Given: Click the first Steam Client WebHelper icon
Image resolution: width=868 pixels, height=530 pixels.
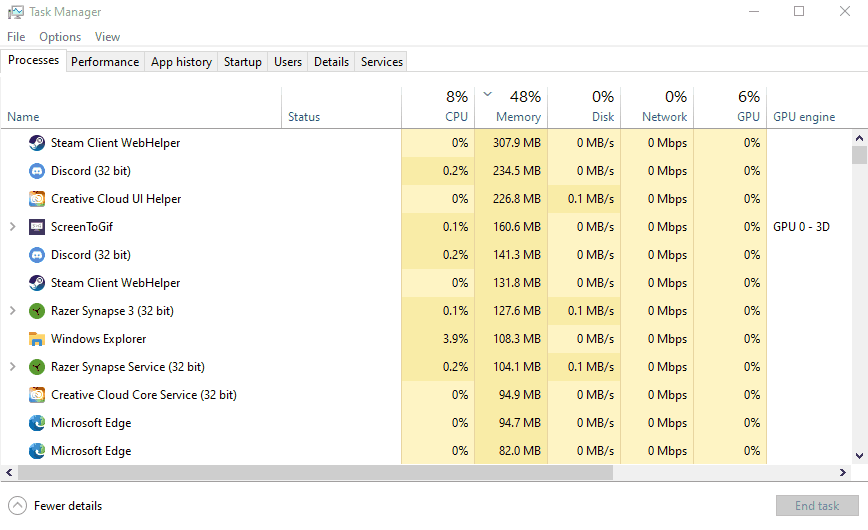Looking at the screenshot, I should coord(37,143).
